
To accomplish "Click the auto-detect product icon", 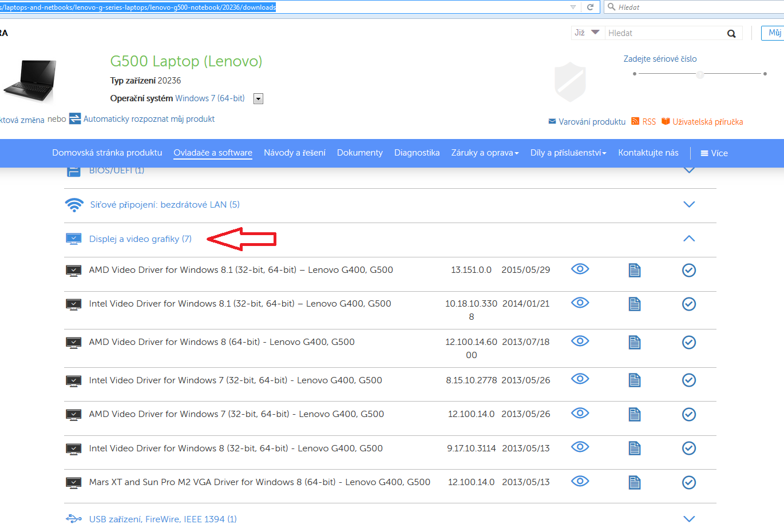I will (x=75, y=118).
